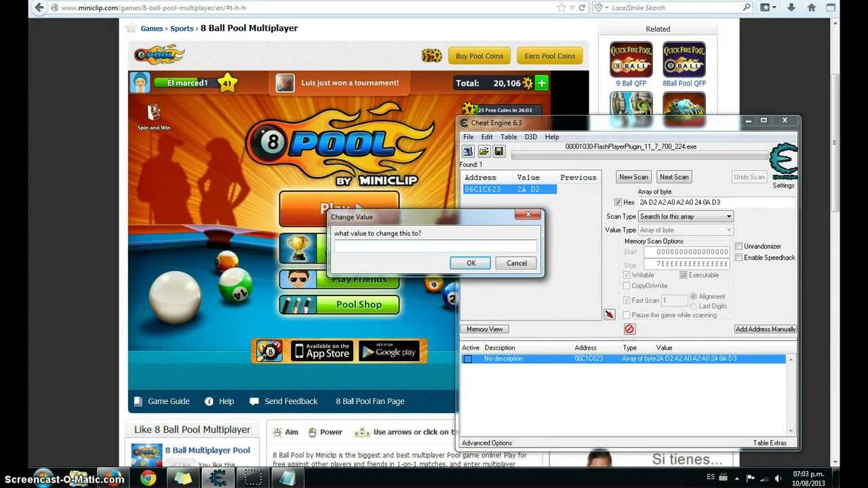This screenshot has height=488, width=868.
Task: Open the Edit menu in Cheat Engine
Action: (x=487, y=137)
